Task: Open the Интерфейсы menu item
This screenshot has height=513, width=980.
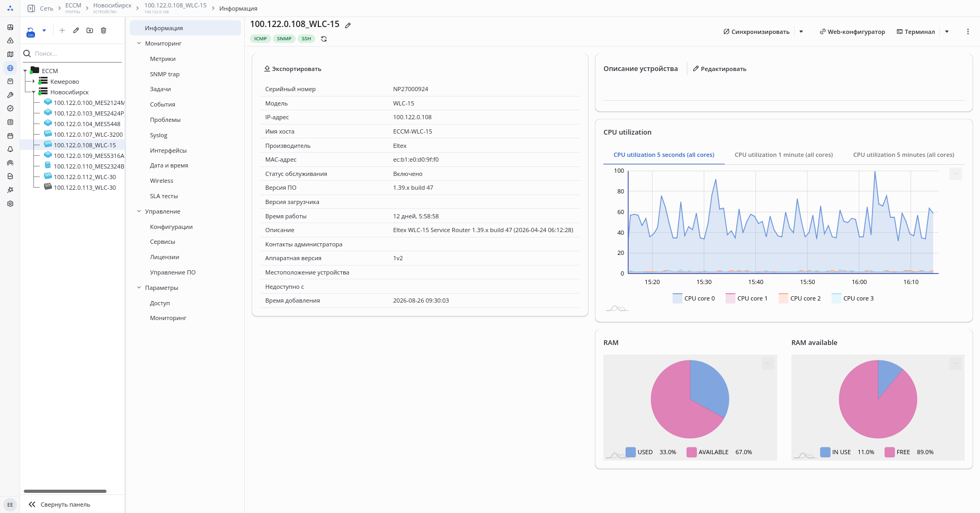Action: 168,151
